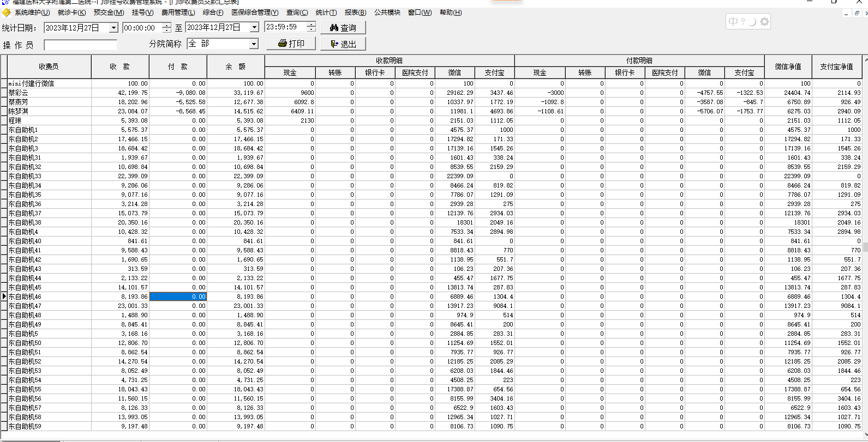Click the 打印 print button
The image size is (868, 442).
coord(291,44)
